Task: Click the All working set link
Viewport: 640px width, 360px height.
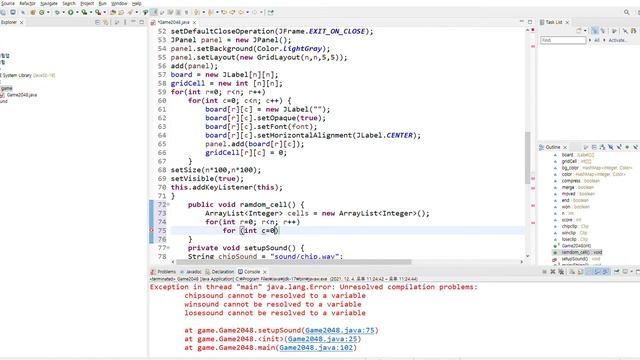Action: [x=597, y=40]
